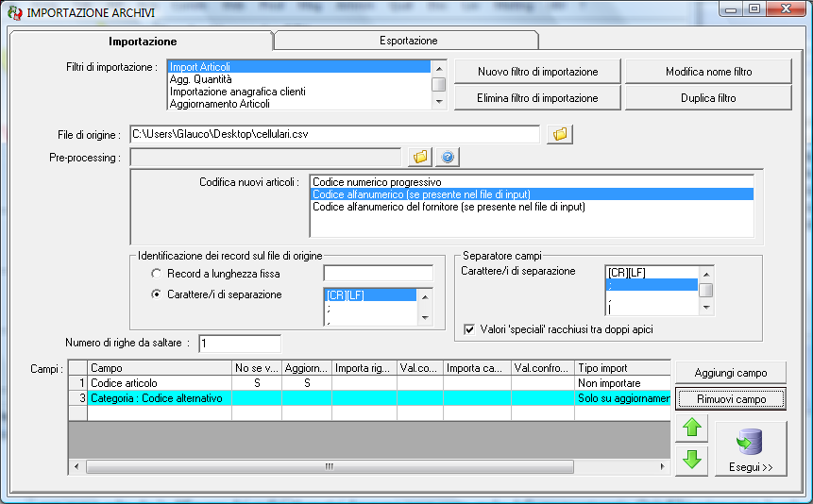The height and width of the screenshot is (504, 813).
Task: Select [CR][LF] in Separatore campi list
Action: pyautogui.click(x=652, y=273)
